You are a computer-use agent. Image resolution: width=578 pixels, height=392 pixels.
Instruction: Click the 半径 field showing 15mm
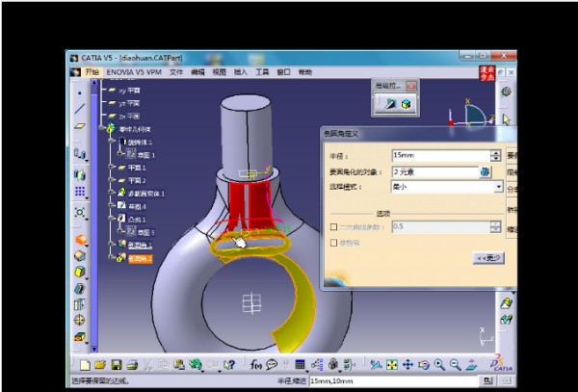(441, 155)
